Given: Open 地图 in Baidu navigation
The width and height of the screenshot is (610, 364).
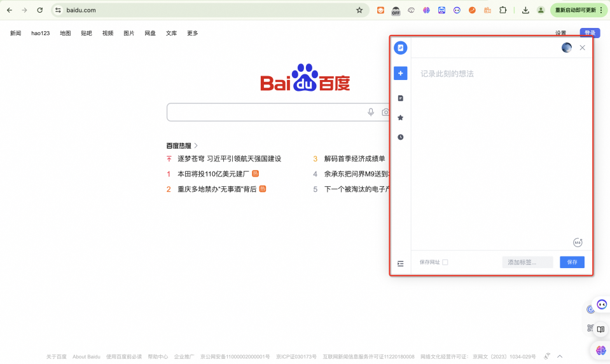Looking at the screenshot, I should click(x=66, y=33).
